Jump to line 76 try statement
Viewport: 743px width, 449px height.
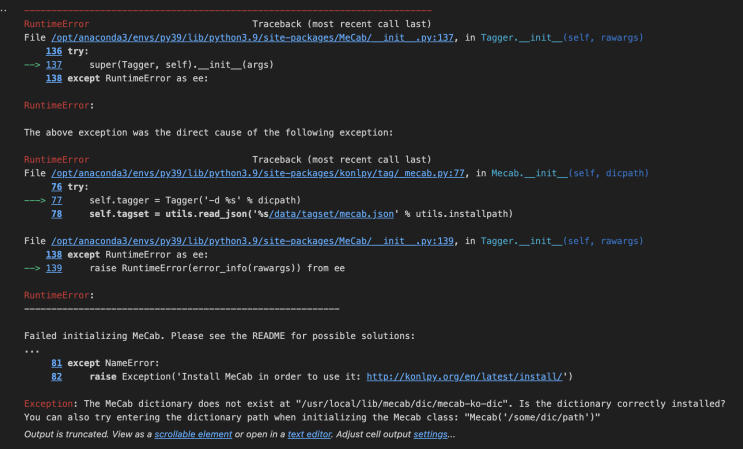56,186
